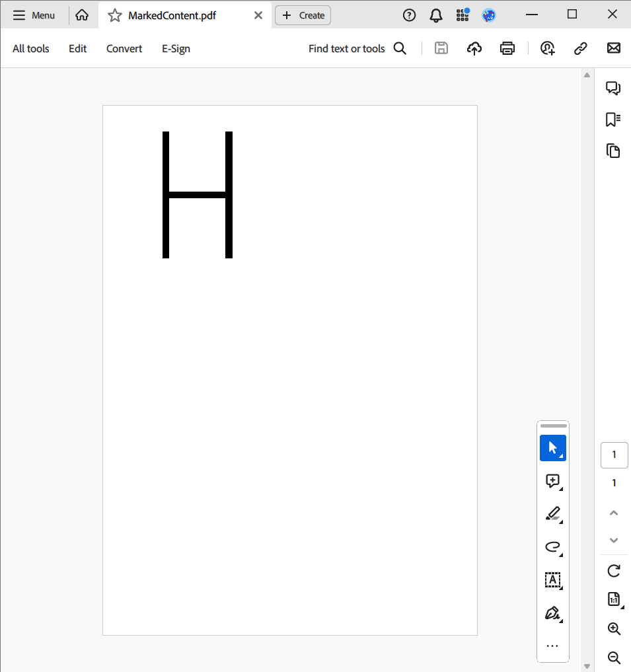Open page zoom options with 1:1 icon

click(613, 599)
